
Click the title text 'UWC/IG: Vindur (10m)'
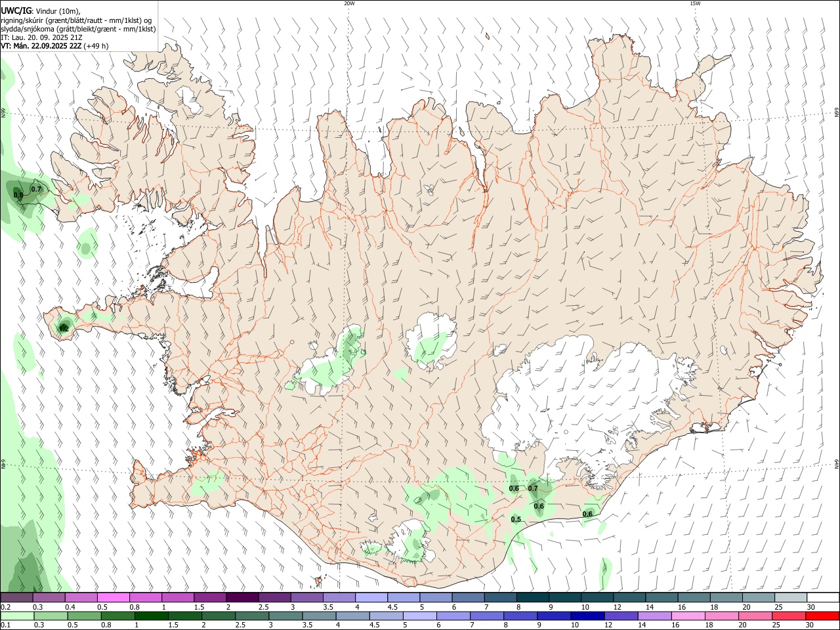[x=41, y=11]
